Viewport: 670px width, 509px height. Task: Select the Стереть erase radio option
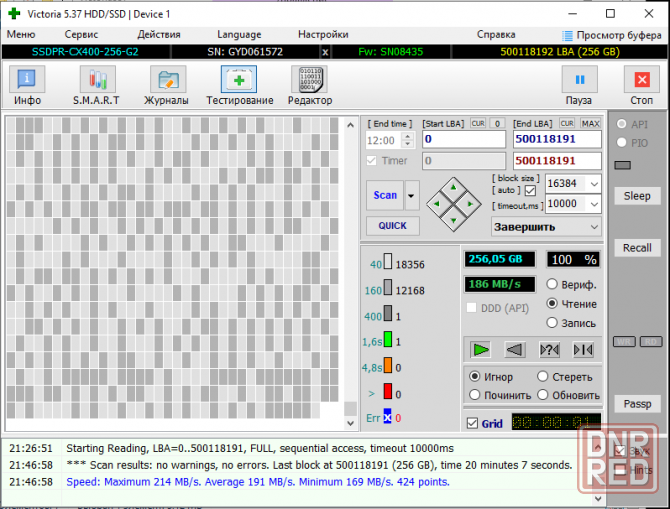click(543, 377)
